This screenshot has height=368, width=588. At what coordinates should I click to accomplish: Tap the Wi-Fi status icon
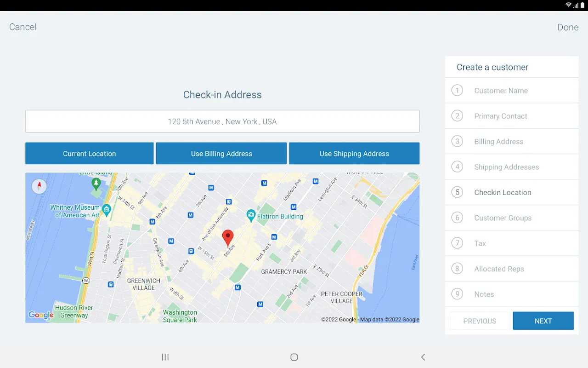pyautogui.click(x=568, y=5)
